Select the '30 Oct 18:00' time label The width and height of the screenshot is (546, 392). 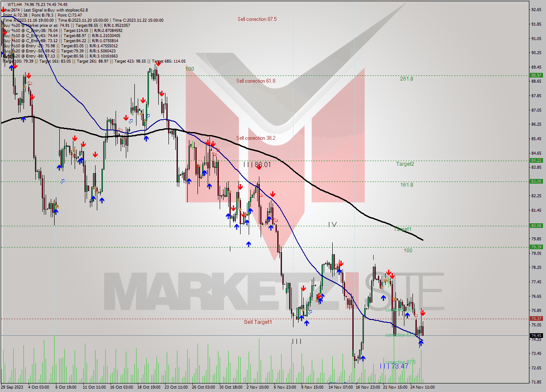point(230,387)
